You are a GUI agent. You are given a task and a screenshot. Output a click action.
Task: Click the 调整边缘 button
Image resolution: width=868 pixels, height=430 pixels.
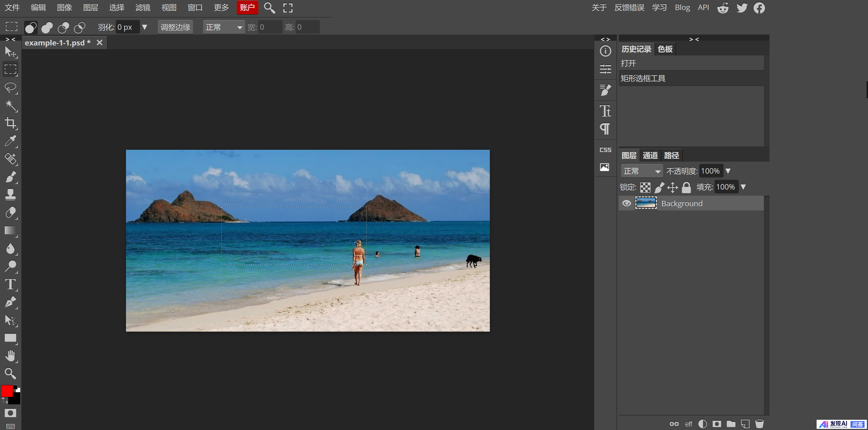(x=176, y=27)
